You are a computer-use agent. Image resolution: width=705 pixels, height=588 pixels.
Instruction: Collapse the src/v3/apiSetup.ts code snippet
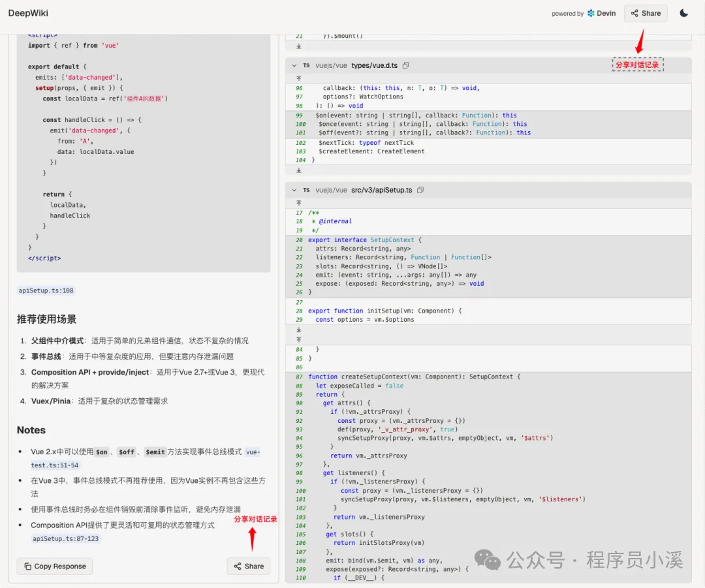[294, 190]
